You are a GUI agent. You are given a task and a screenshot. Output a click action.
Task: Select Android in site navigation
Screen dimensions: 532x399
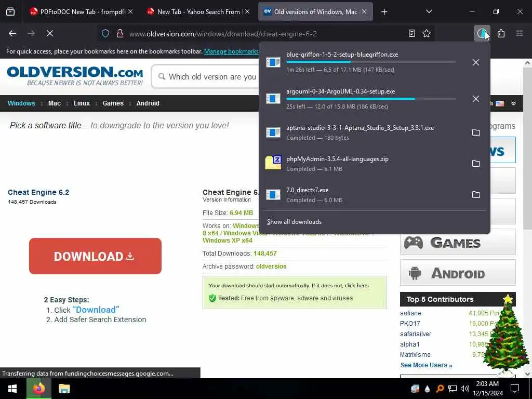[x=148, y=103]
